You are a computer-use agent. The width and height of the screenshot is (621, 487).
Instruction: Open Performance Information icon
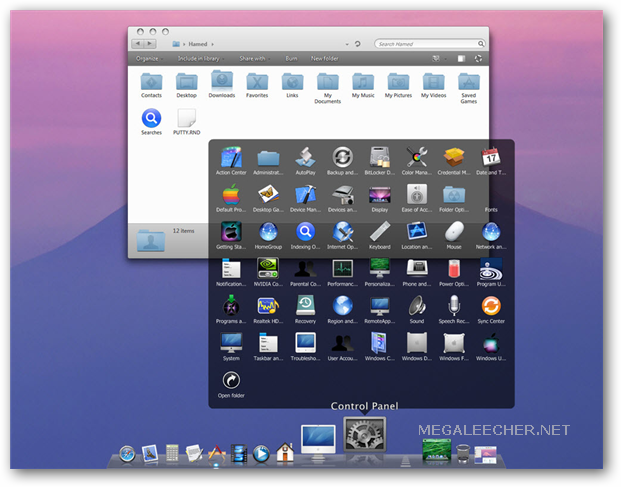343,269
